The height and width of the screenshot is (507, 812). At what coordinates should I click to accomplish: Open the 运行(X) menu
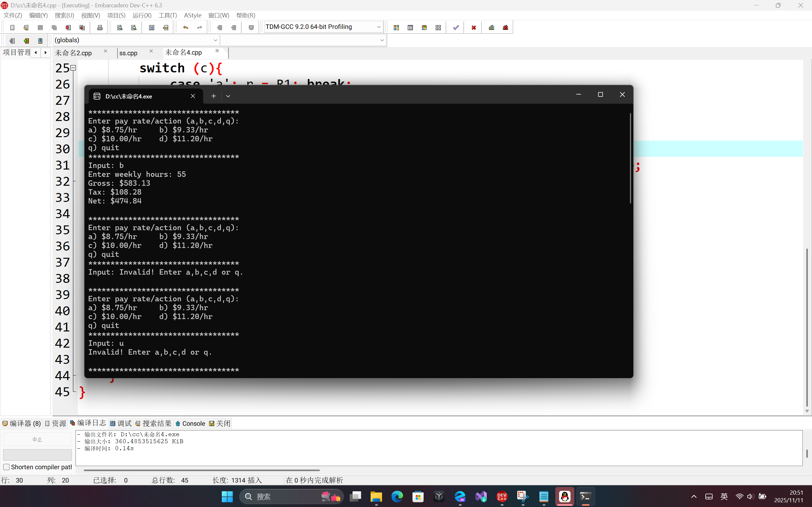point(142,16)
